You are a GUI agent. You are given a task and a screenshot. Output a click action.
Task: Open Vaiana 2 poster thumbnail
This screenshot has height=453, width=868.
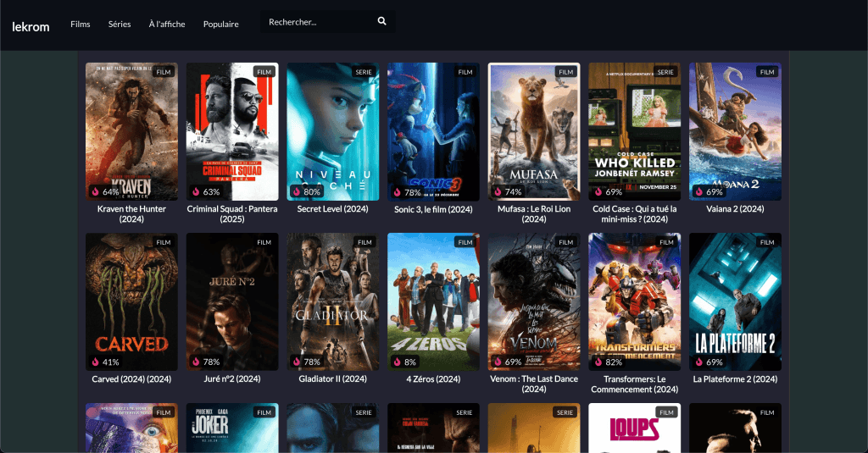(x=735, y=131)
